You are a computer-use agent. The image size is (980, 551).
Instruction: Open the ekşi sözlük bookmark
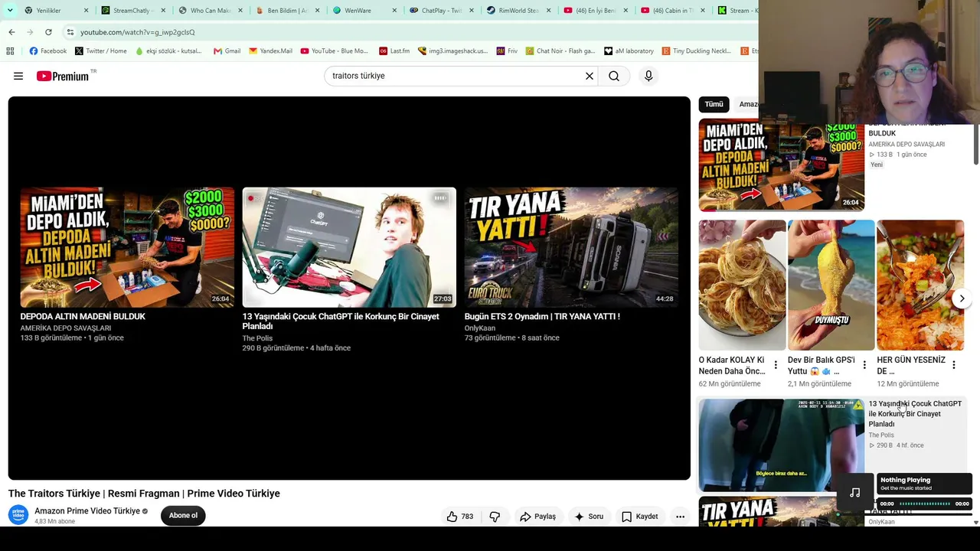pos(169,51)
